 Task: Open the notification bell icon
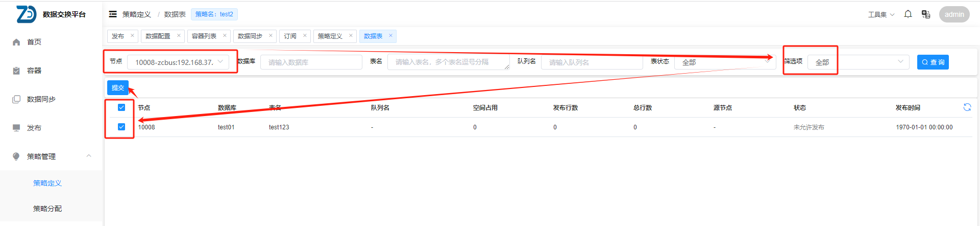908,14
